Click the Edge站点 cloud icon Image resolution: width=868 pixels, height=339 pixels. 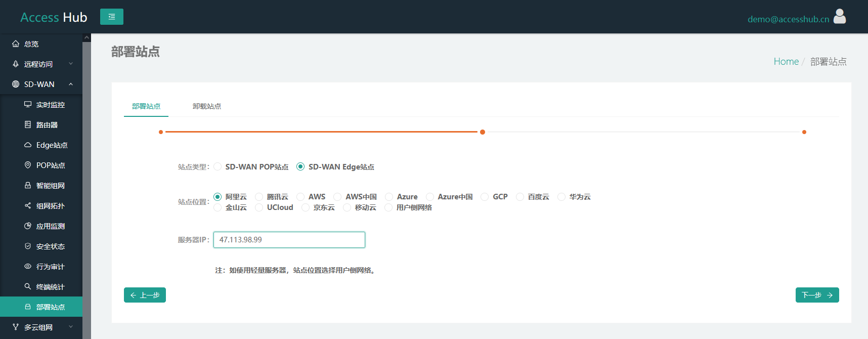coord(28,145)
